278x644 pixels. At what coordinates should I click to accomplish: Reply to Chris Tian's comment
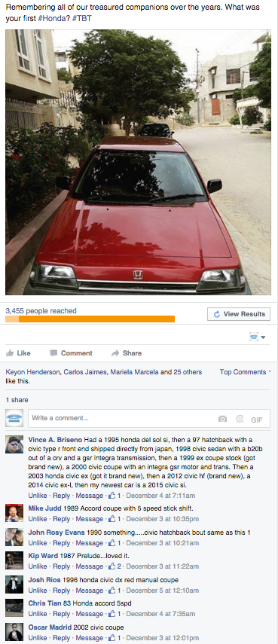pos(61,614)
